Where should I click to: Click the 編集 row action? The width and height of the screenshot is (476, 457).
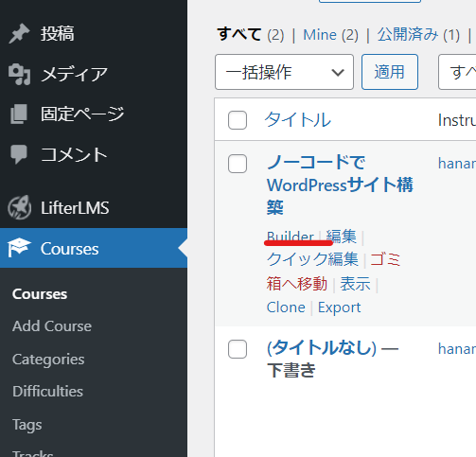pyautogui.click(x=342, y=237)
